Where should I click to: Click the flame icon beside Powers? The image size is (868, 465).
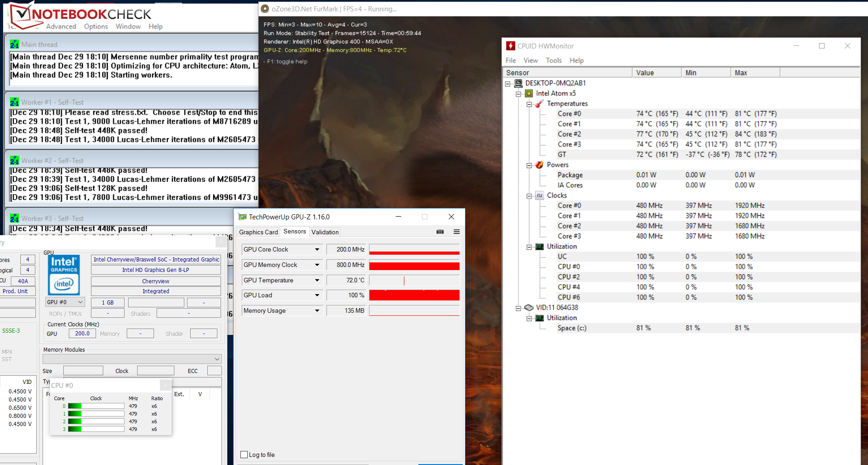click(539, 165)
